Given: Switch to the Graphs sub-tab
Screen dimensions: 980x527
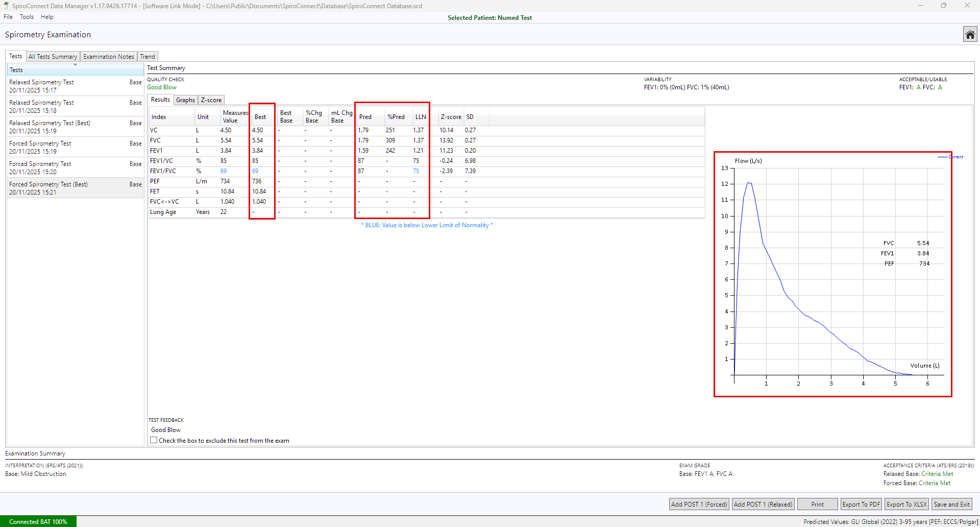Looking at the screenshot, I should (185, 100).
